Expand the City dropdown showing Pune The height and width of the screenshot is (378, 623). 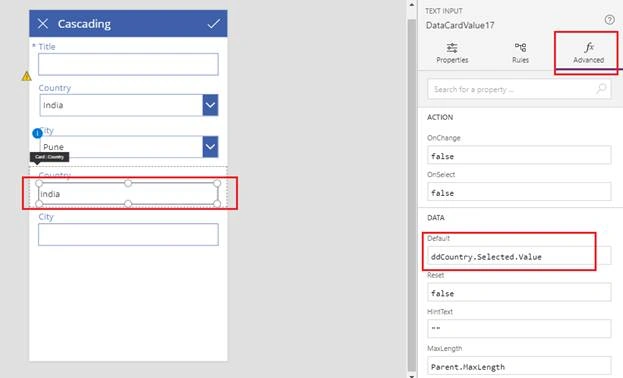coord(210,147)
